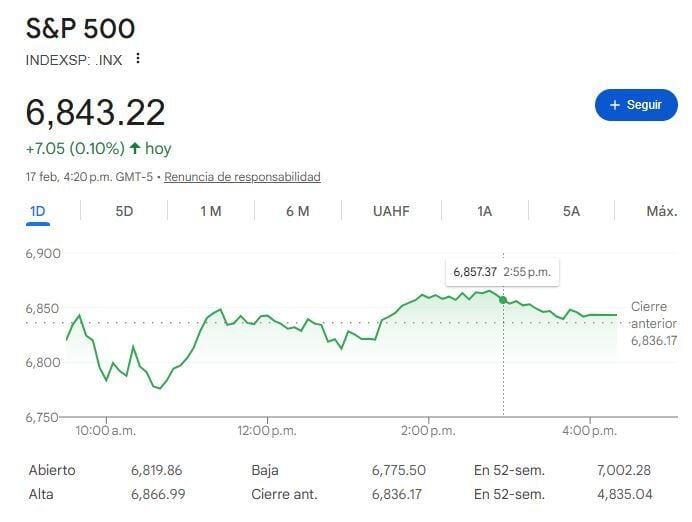Select the Máx. maximum range tab
This screenshot has height=522, width=692.
[661, 211]
